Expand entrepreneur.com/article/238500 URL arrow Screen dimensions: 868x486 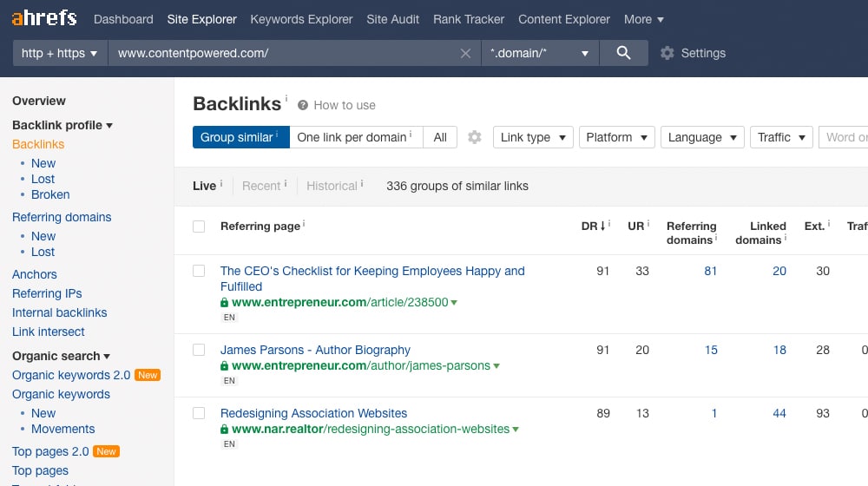click(x=454, y=303)
